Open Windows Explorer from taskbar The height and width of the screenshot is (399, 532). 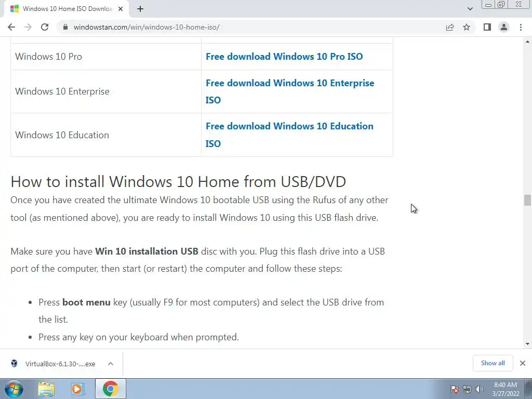pyautogui.click(x=46, y=389)
